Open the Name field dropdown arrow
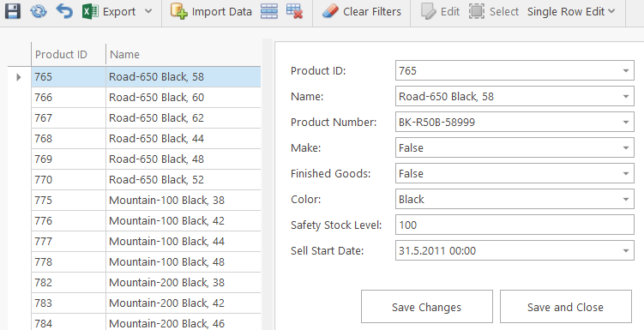The width and height of the screenshot is (644, 330). (x=625, y=97)
